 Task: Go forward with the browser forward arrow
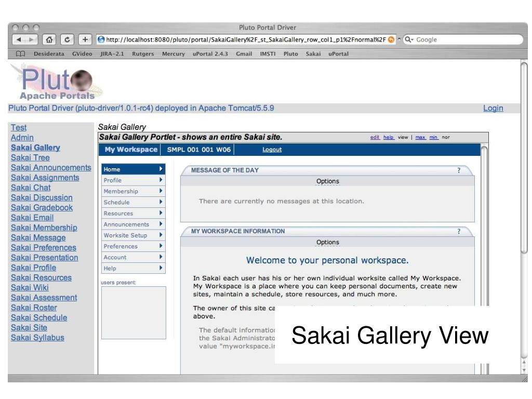point(32,39)
